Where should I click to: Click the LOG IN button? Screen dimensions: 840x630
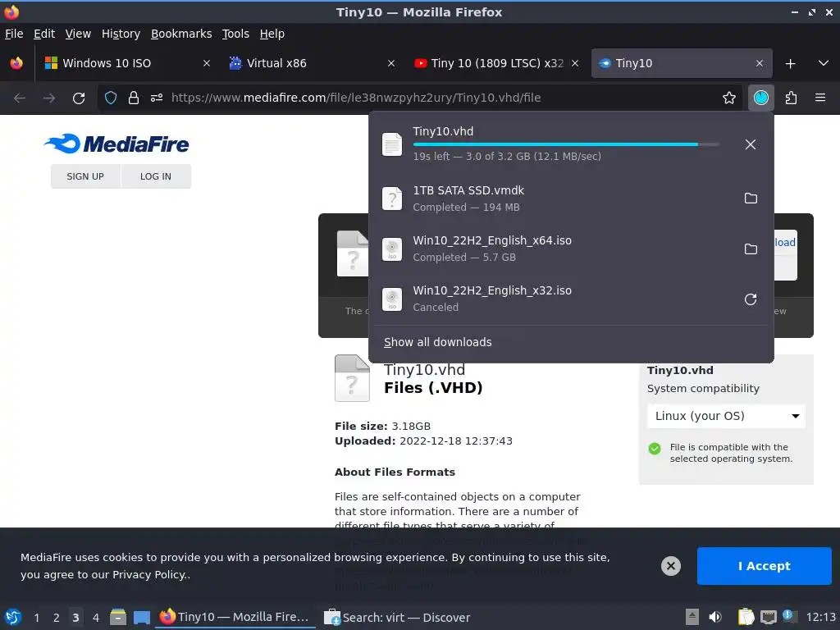pos(156,176)
